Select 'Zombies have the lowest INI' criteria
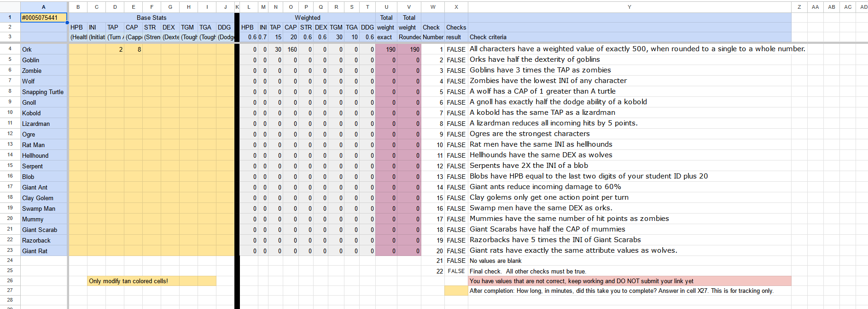Screen dimensions: 868x309 [548, 81]
